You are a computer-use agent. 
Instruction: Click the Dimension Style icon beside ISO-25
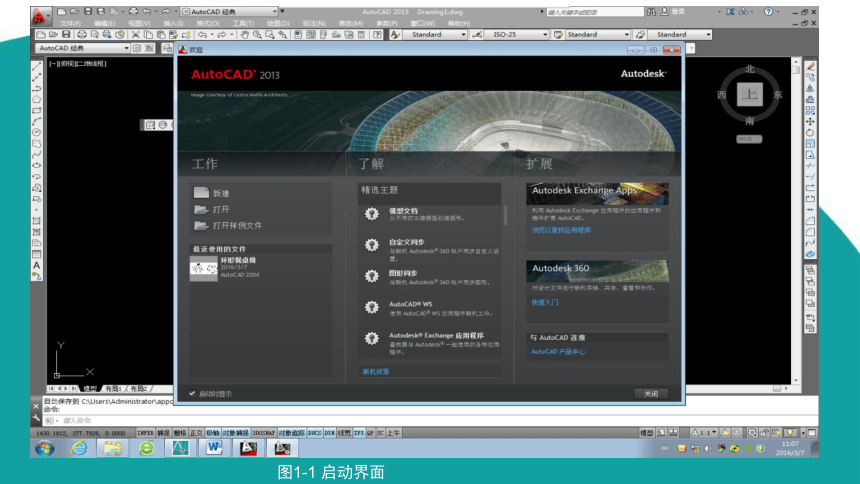tap(477, 35)
